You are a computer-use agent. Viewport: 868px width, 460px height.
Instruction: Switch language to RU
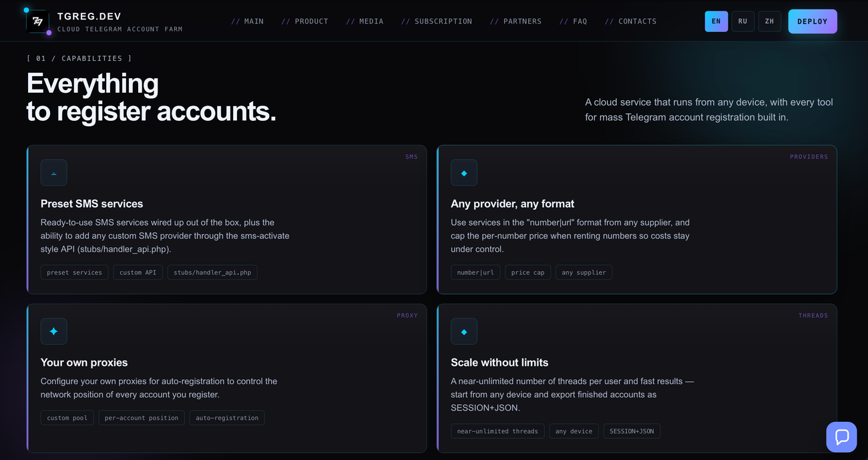[x=743, y=21]
